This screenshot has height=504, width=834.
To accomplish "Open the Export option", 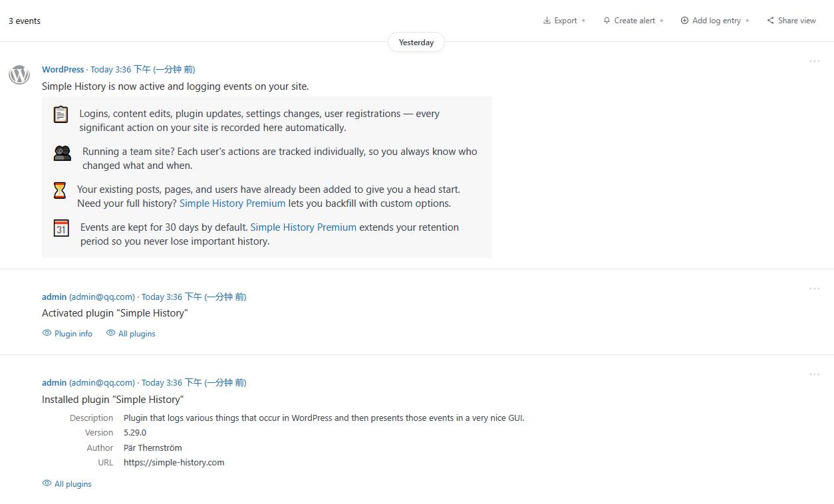I will coord(565,21).
